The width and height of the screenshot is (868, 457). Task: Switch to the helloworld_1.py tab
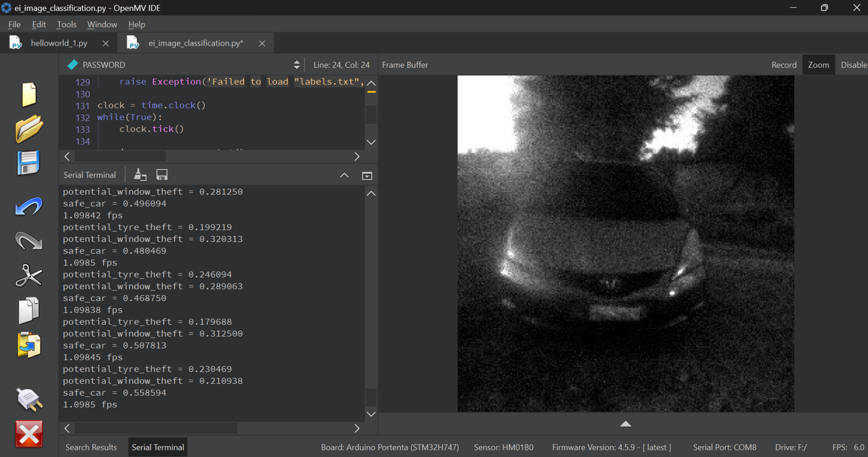(x=59, y=43)
